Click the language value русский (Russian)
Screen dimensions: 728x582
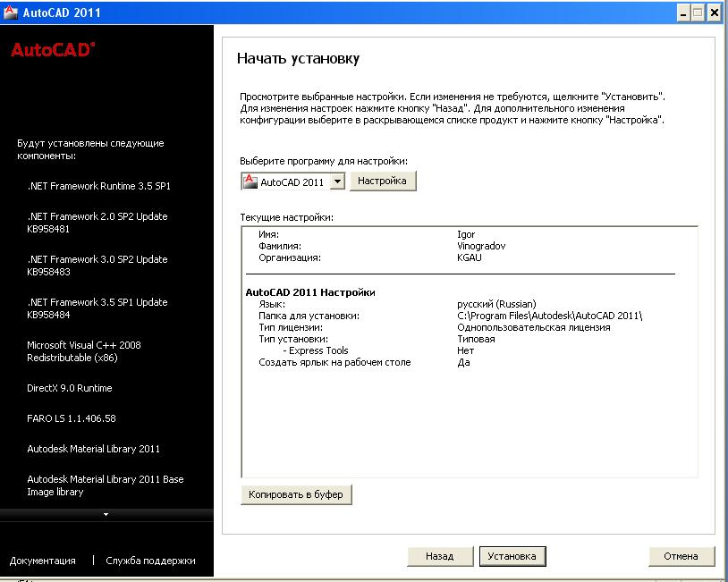pos(496,304)
